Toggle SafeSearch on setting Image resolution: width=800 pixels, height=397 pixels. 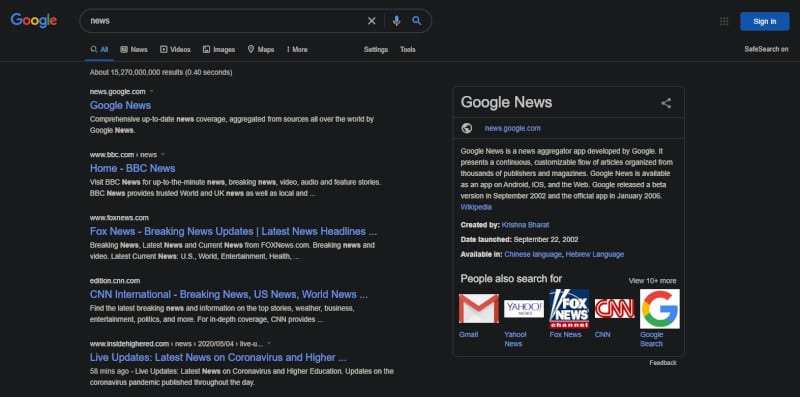pos(766,49)
